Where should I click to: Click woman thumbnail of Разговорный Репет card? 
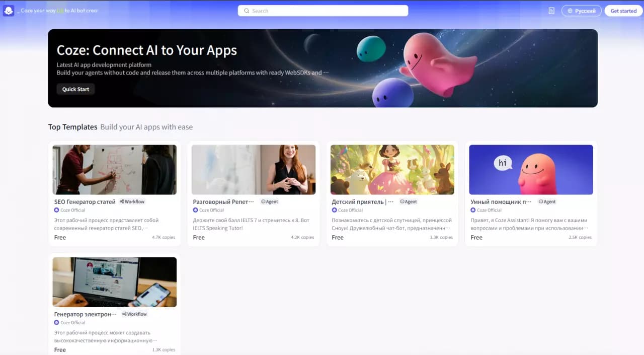(254, 170)
